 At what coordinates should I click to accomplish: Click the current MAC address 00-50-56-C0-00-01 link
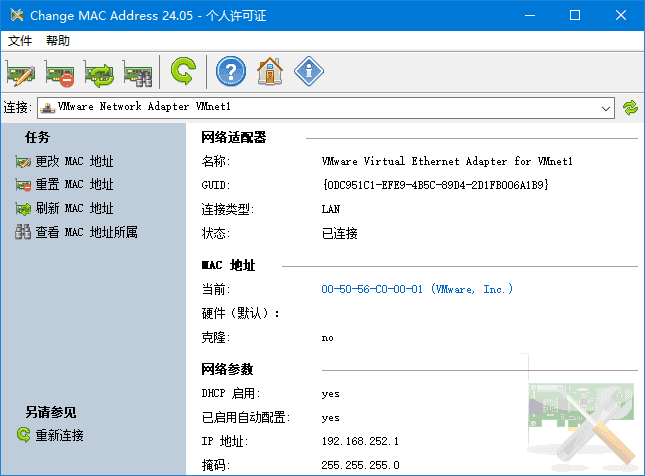click(417, 289)
